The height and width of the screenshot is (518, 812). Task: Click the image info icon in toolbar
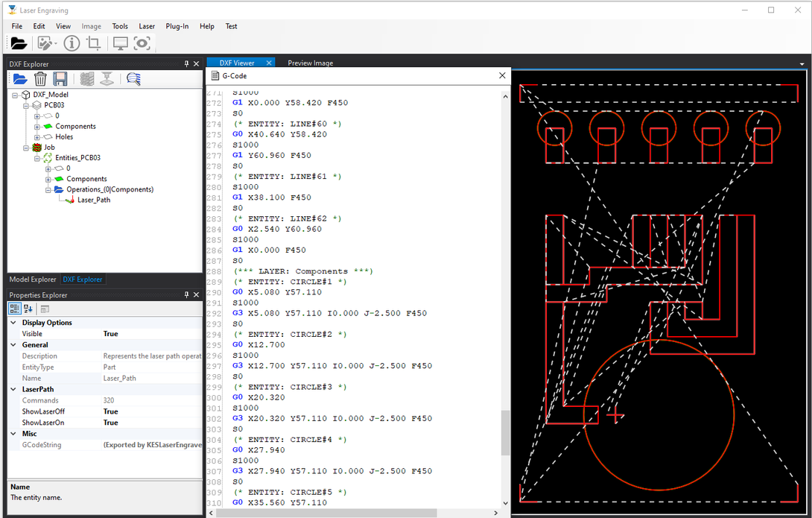click(x=72, y=43)
